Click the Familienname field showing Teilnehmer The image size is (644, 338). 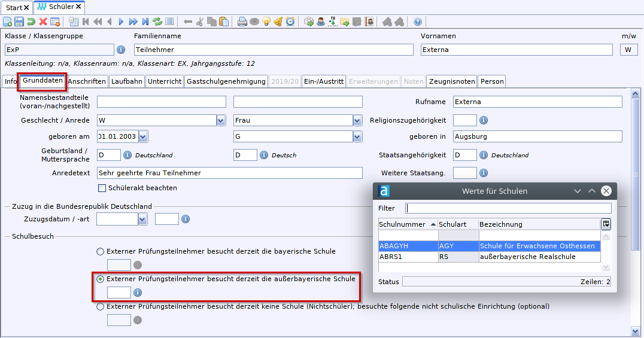tap(274, 50)
